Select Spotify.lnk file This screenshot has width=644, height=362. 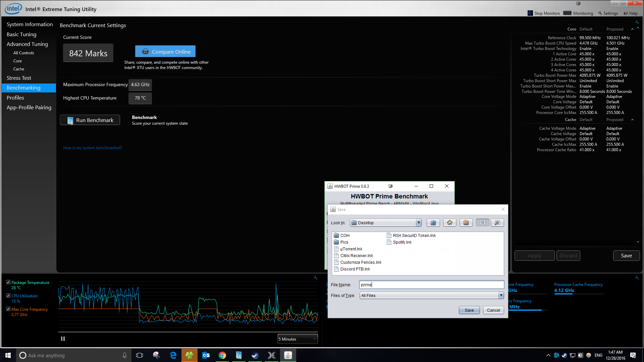click(399, 242)
